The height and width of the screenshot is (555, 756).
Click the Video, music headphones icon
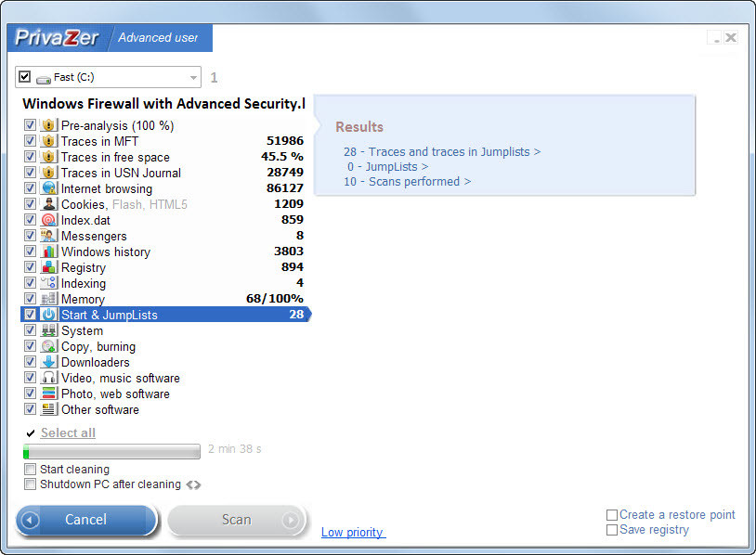pyautogui.click(x=48, y=378)
